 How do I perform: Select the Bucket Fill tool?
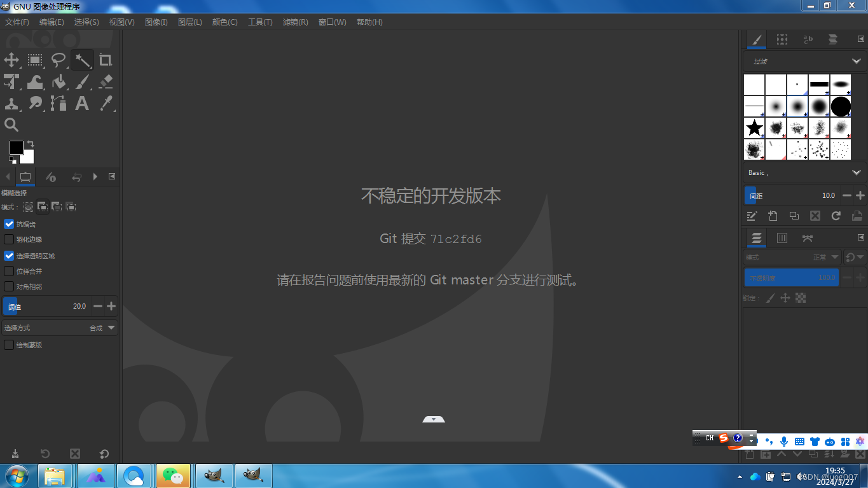coord(59,81)
